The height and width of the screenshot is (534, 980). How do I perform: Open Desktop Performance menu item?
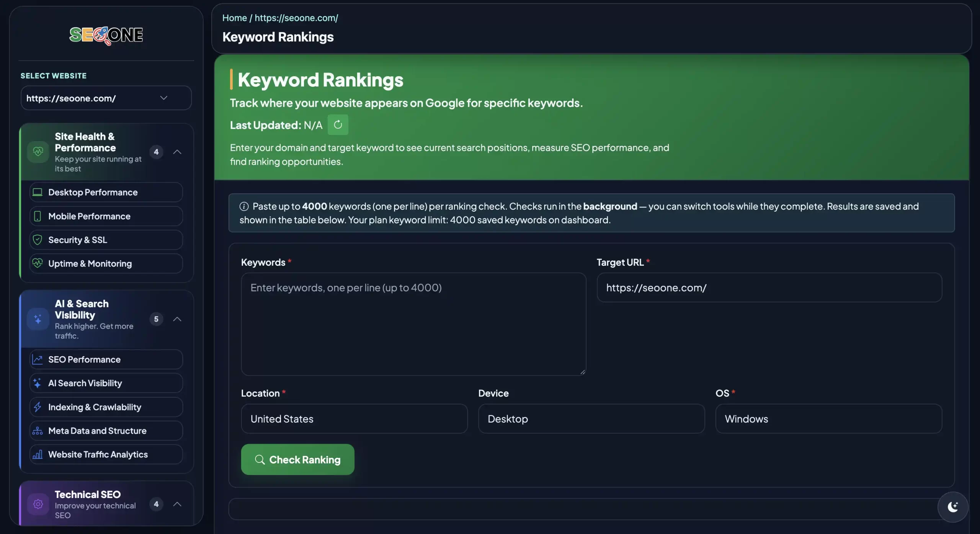pyautogui.click(x=106, y=192)
